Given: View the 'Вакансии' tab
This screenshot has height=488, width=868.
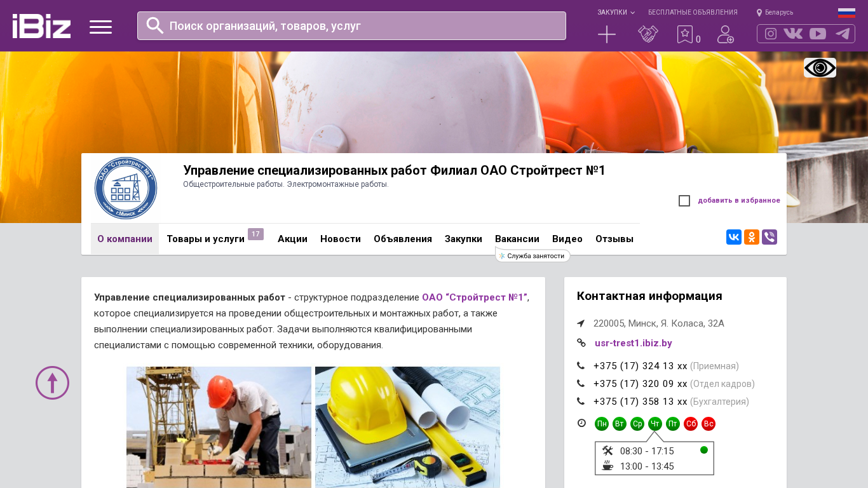Looking at the screenshot, I should (x=517, y=239).
